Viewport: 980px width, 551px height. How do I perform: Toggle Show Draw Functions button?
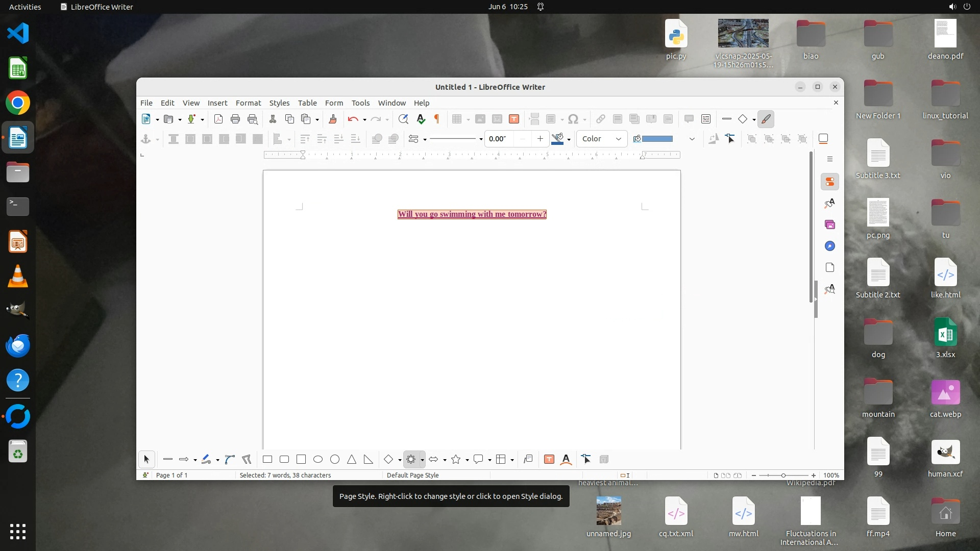766,119
